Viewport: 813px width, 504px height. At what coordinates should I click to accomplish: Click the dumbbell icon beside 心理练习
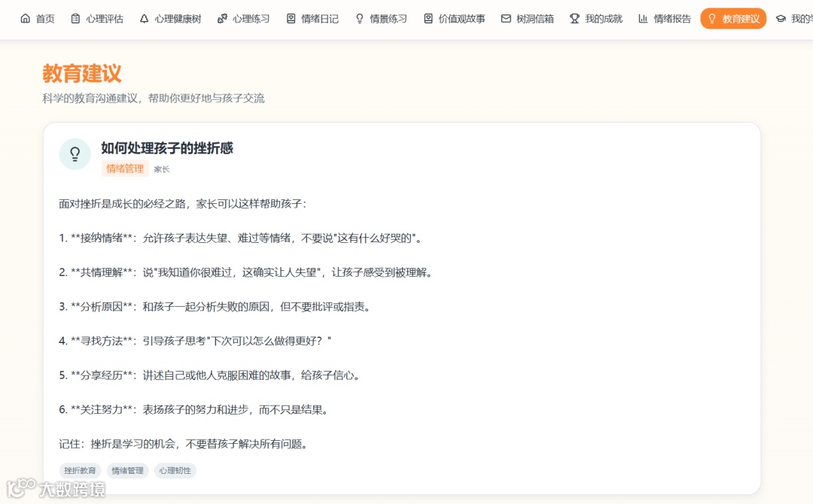tap(222, 19)
